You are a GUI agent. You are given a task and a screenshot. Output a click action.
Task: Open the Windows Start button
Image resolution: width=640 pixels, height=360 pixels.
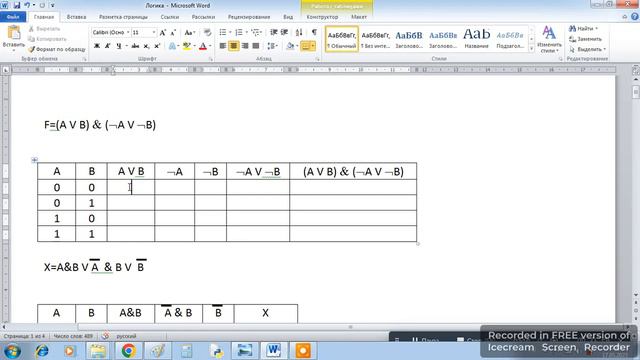[12, 351]
